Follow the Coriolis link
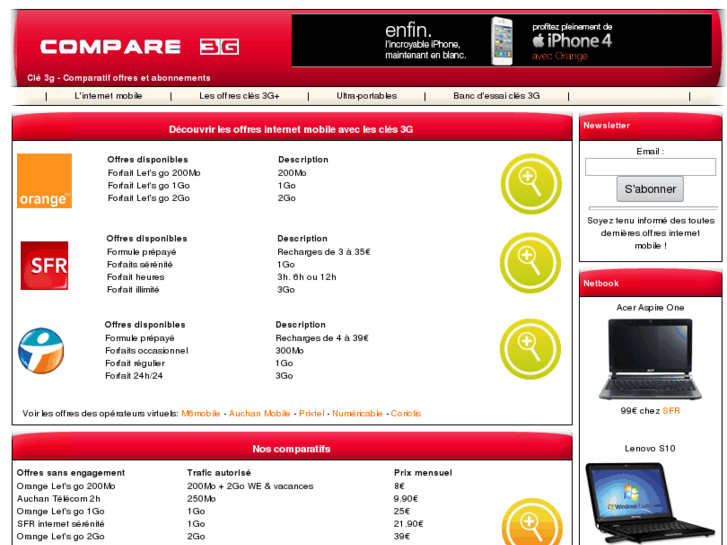Screen dimensions: 727x545 click(406, 413)
